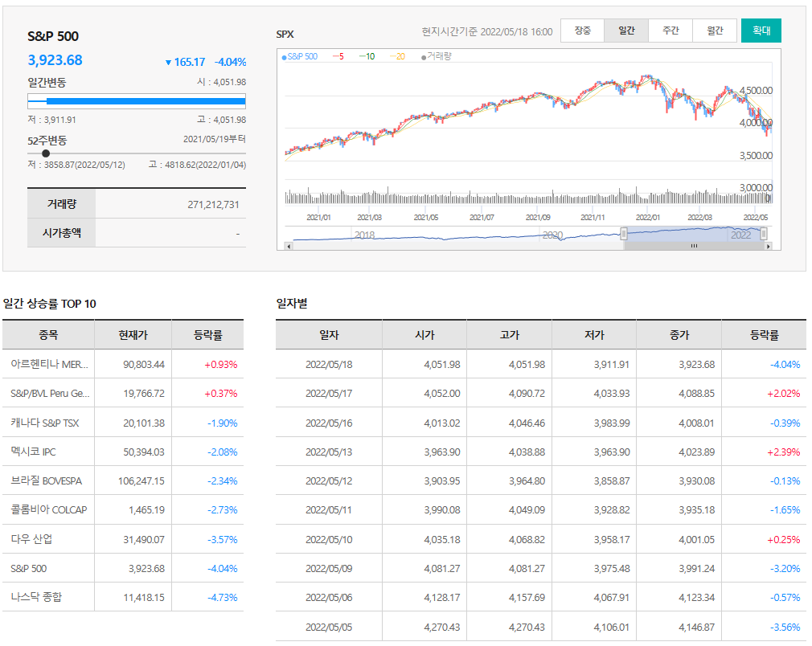Open 콜롬비아 COLCAP index link
The width and height of the screenshot is (812, 646).
point(49,510)
